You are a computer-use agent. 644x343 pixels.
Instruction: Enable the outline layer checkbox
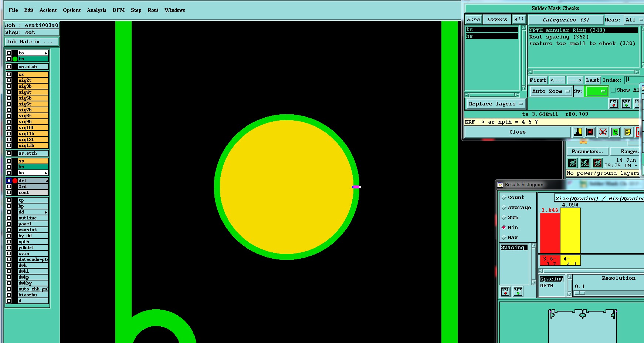[x=9, y=218]
